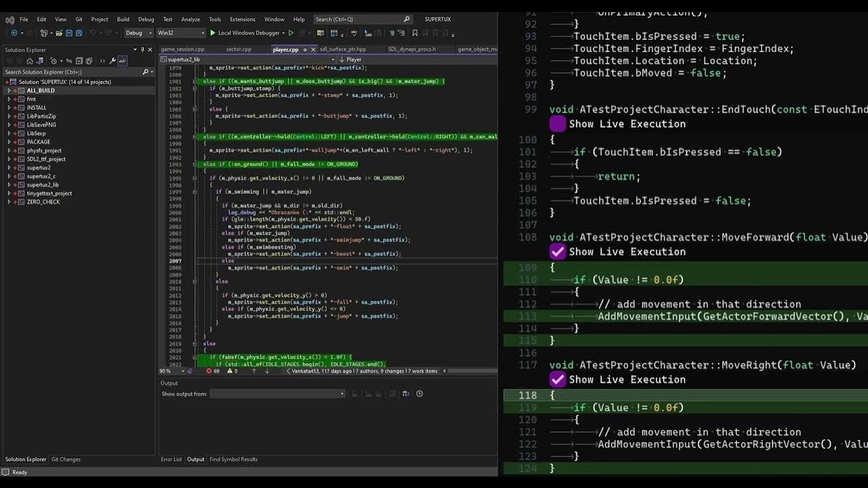This screenshot has height=488, width=868.
Task: Expand the supertux2_lib project node
Action: coord(9,184)
